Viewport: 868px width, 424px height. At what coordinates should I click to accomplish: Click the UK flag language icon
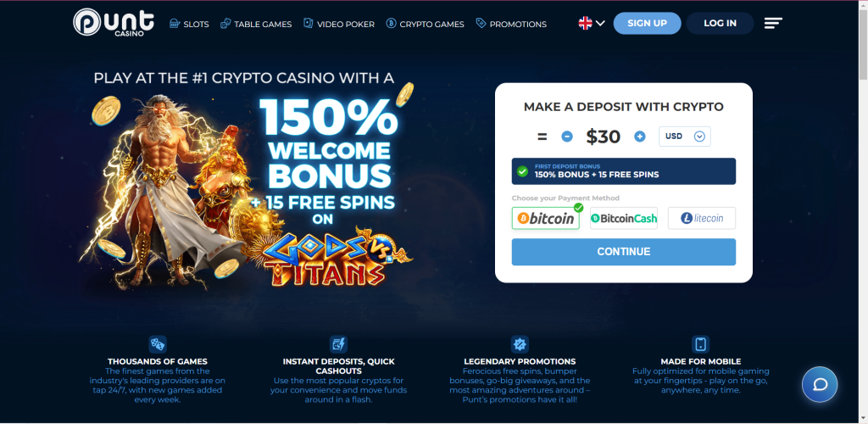pyautogui.click(x=585, y=23)
